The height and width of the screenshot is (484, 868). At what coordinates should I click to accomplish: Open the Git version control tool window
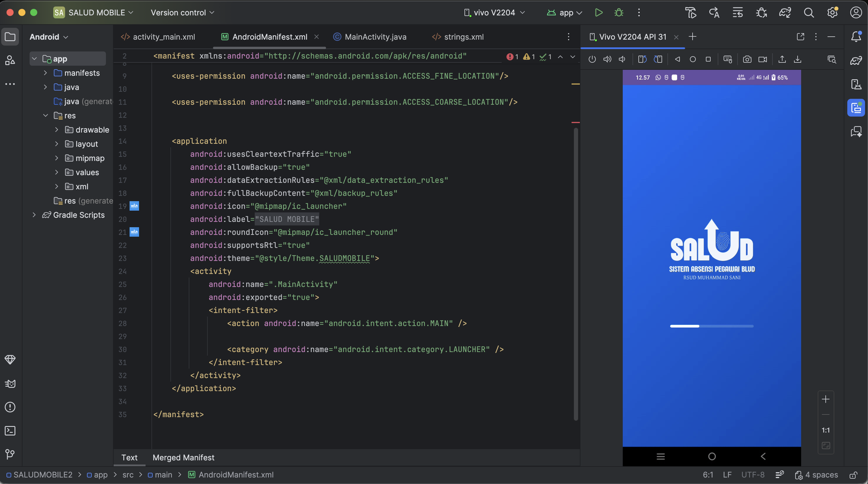pos(10,454)
